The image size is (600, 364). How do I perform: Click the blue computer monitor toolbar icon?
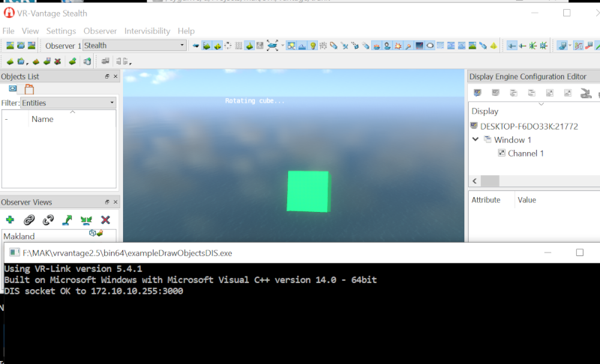pos(562,46)
